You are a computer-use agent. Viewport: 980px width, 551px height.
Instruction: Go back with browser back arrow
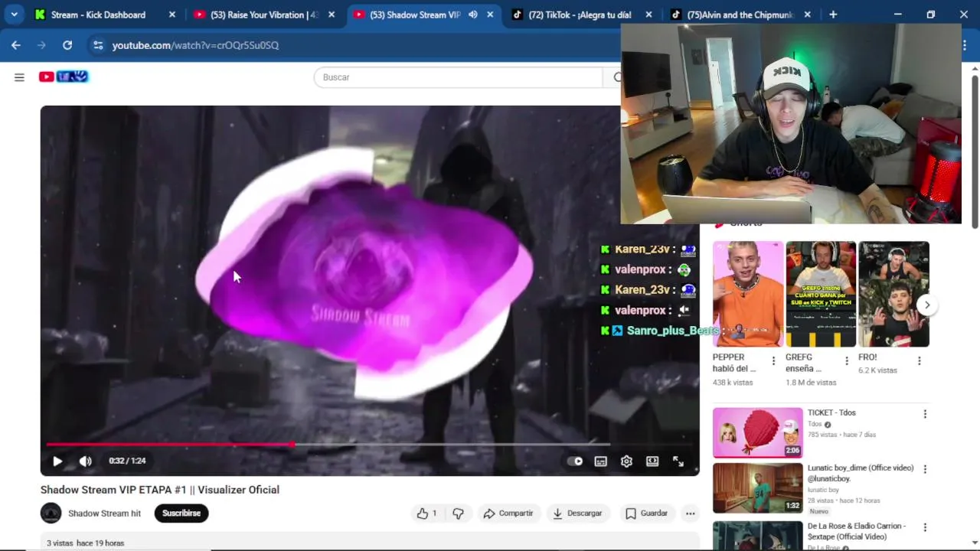click(16, 45)
